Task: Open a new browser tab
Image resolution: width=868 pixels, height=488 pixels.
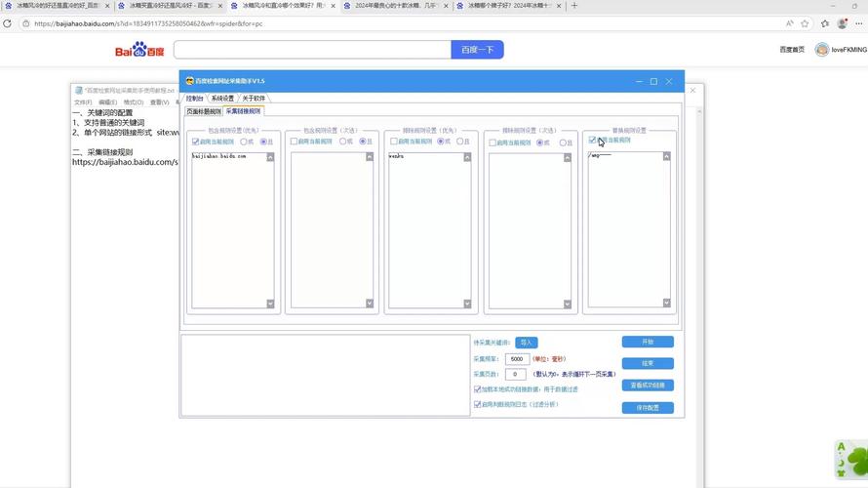Action: click(574, 6)
